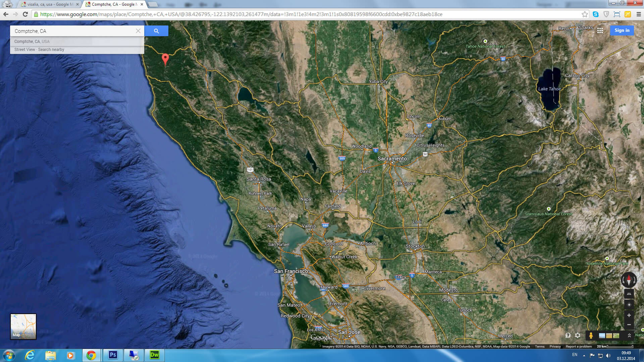The image size is (644, 362).
Task: Click the show my location button
Action: coord(629,305)
